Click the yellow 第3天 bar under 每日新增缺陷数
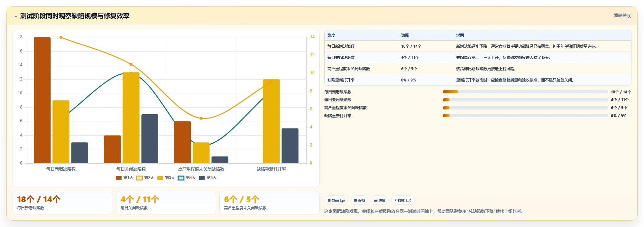This screenshot has height=227, width=644. tap(61, 132)
